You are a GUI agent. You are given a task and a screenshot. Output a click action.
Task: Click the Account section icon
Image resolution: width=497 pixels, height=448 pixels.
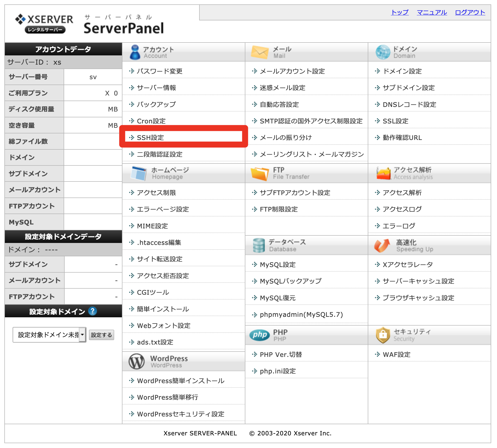click(135, 52)
